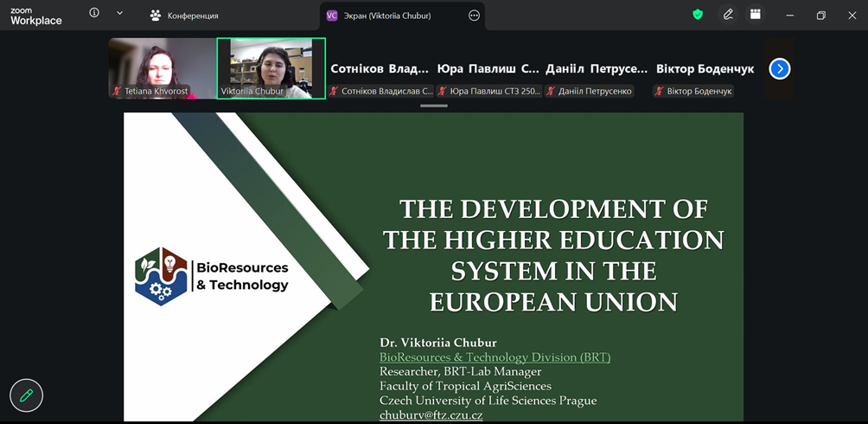Click Сотніков Владислав participant tile
Viewport: 868px width, 424px height.
point(380,69)
